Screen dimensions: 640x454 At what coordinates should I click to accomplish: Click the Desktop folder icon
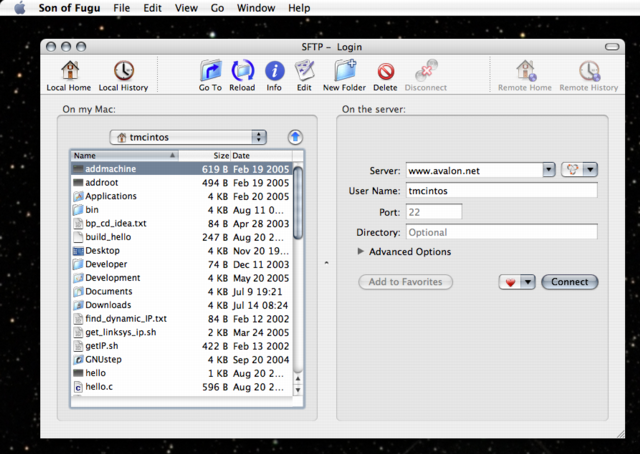[x=78, y=251]
